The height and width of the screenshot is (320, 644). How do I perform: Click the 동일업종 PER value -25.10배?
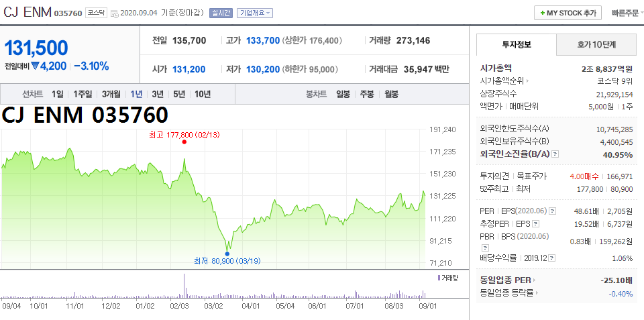pyautogui.click(x=616, y=280)
